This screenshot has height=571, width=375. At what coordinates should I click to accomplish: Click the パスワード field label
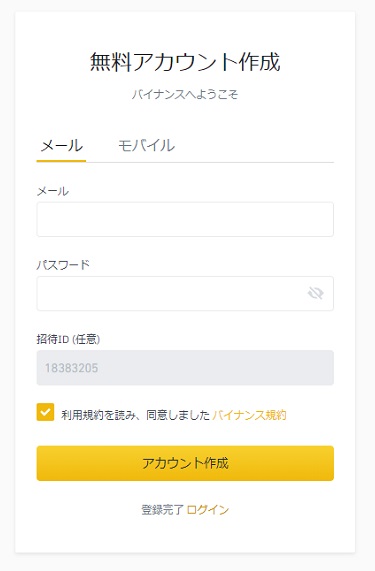coord(63,265)
